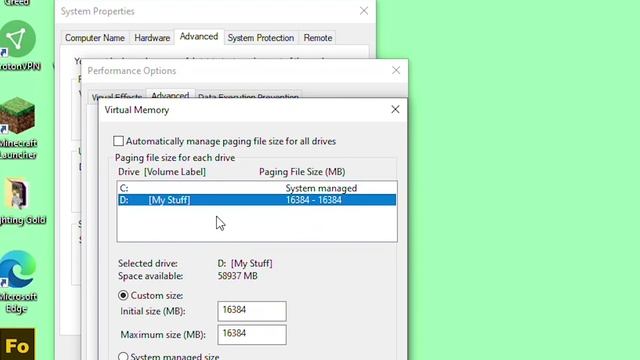This screenshot has width=640, height=360.
Task: Select drive D: [My Stuff] row
Action: tap(257, 200)
